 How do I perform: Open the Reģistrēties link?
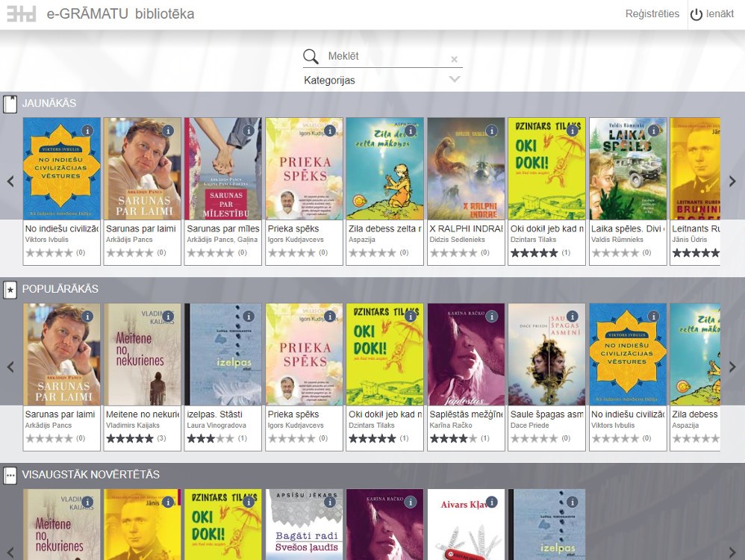[x=652, y=13]
